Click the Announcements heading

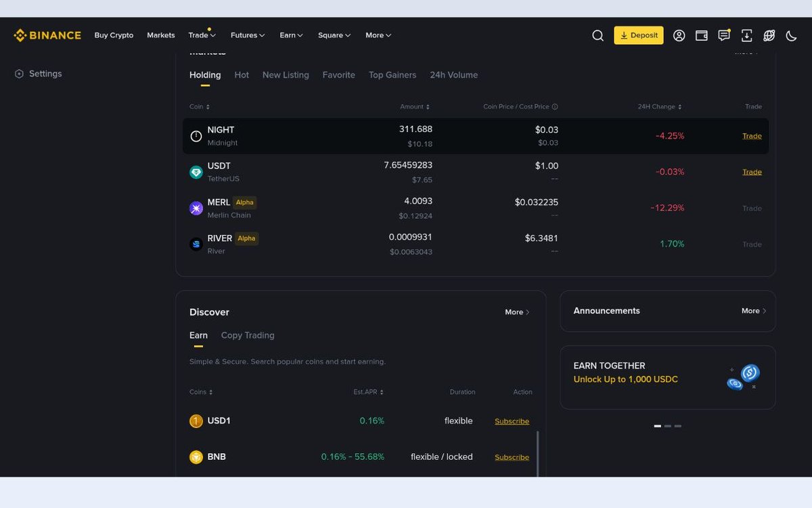coord(606,311)
